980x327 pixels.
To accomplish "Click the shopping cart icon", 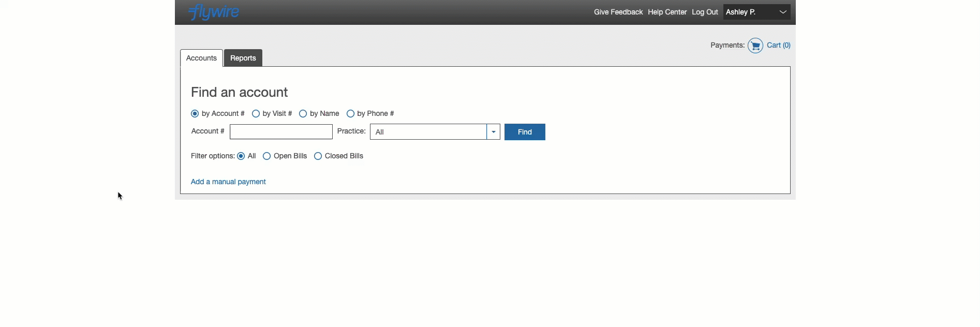I will [755, 46].
